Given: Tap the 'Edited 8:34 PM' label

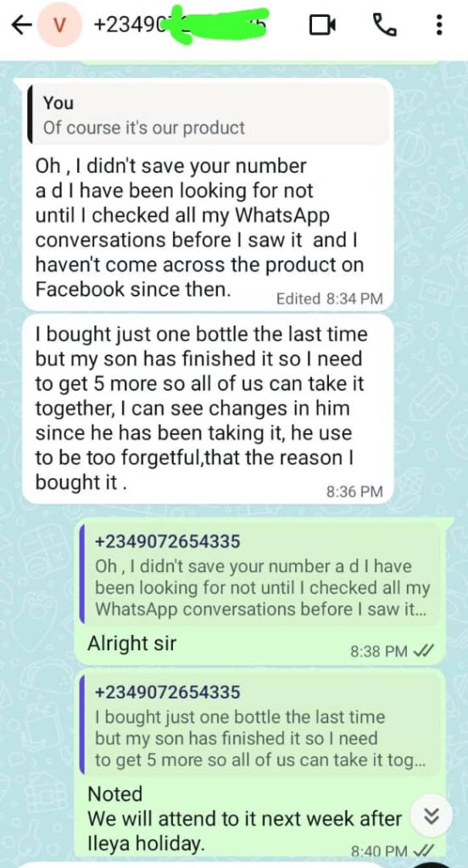Looking at the screenshot, I should click(330, 299).
